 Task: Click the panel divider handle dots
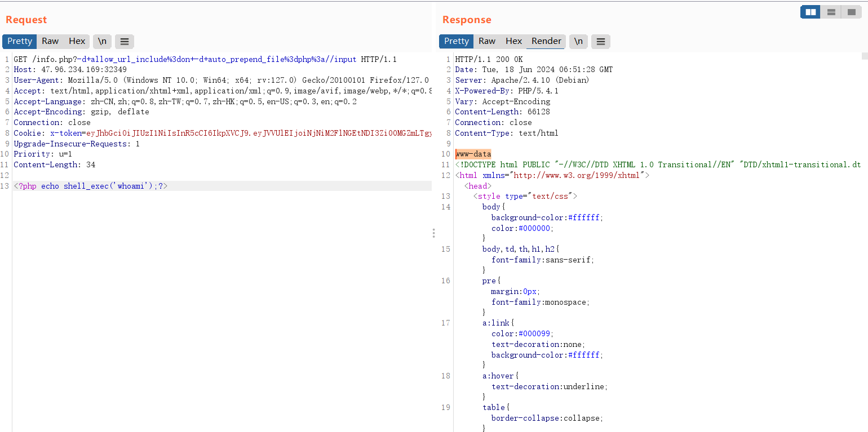(433, 233)
